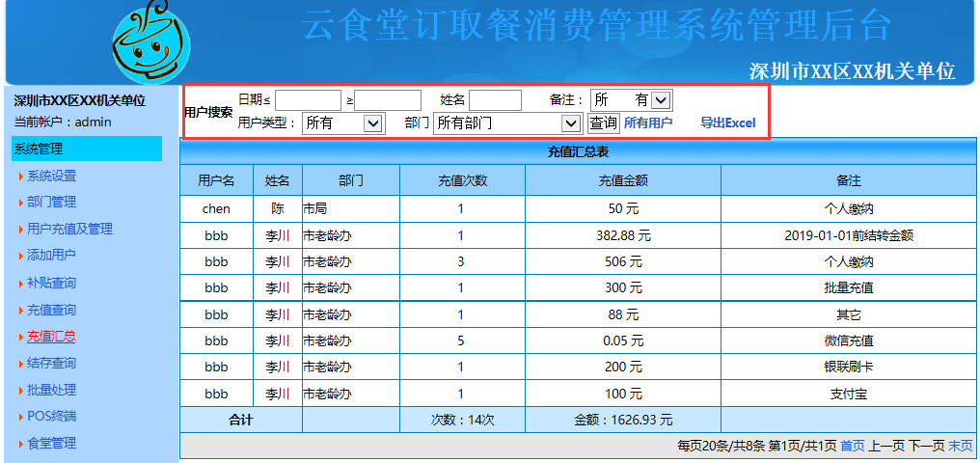The height and width of the screenshot is (463, 980).
Task: Go to 用户充值及管理 page
Action: [69, 229]
